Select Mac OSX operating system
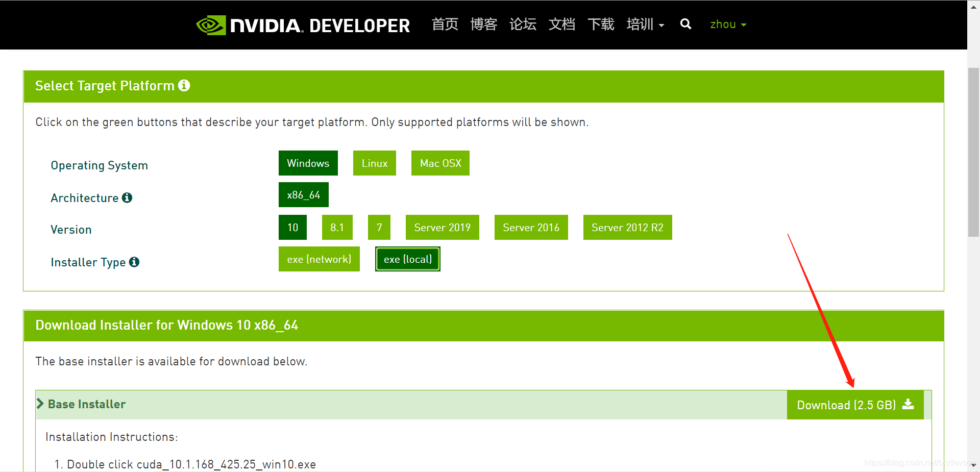 [x=440, y=163]
